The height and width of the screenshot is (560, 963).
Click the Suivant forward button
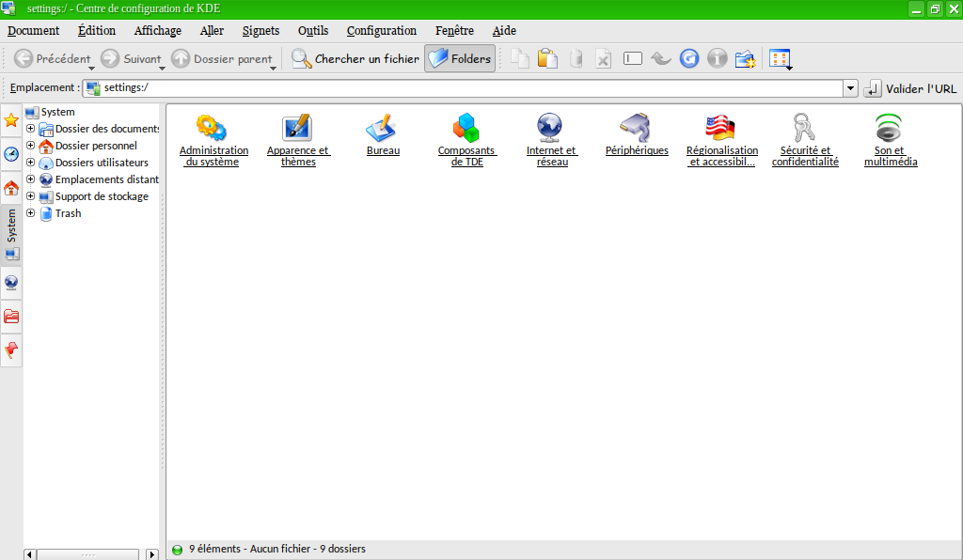[131, 58]
